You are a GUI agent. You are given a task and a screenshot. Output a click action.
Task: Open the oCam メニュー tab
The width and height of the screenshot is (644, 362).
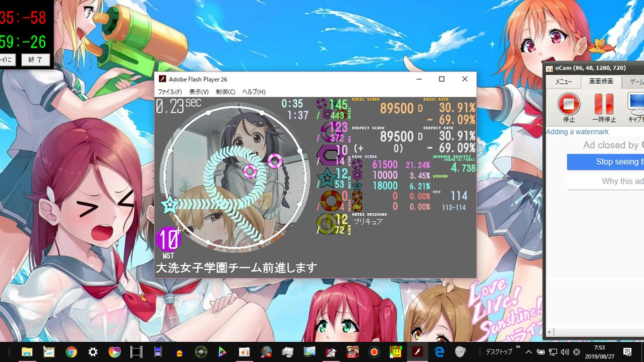(x=563, y=82)
